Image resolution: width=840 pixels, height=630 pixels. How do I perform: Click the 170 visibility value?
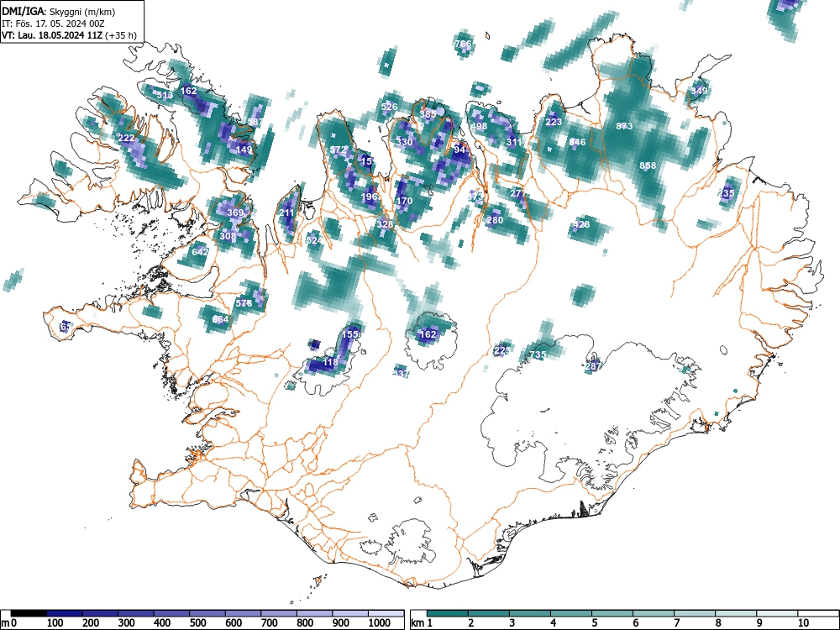pyautogui.click(x=405, y=201)
